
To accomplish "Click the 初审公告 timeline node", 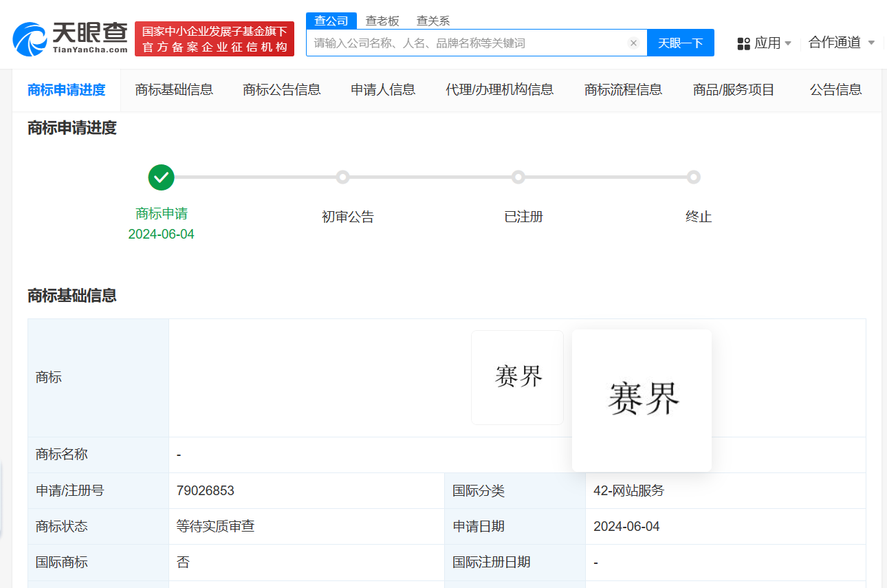I will click(343, 177).
